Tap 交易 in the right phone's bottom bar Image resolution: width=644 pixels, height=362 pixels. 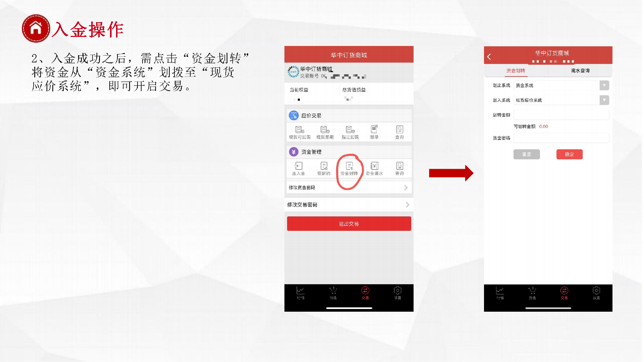tap(564, 293)
